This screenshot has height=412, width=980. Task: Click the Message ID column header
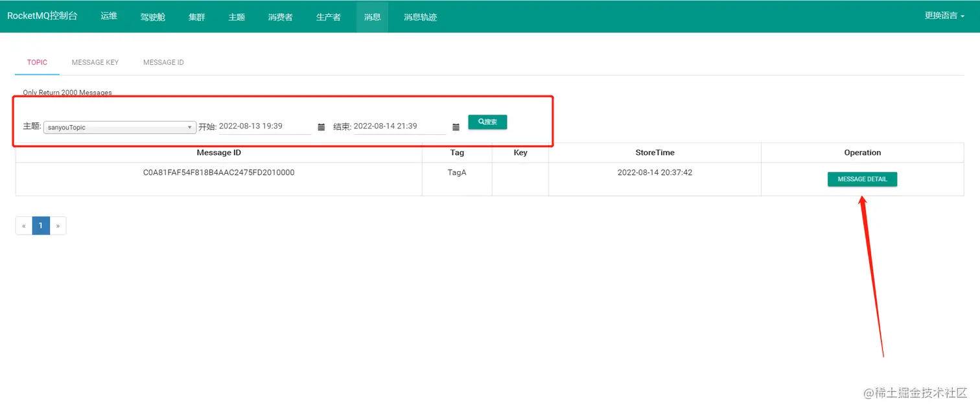tap(219, 153)
